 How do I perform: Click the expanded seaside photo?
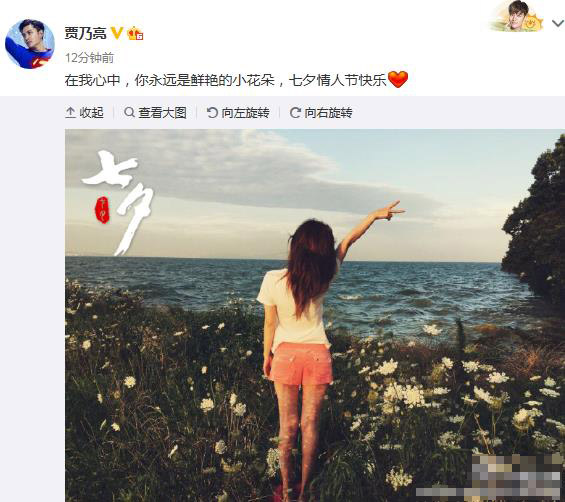coord(315,315)
